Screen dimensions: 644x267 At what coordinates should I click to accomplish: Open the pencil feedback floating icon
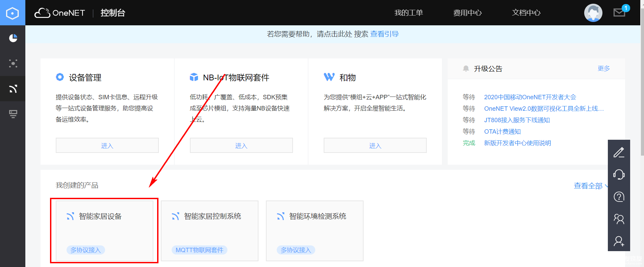[619, 153]
